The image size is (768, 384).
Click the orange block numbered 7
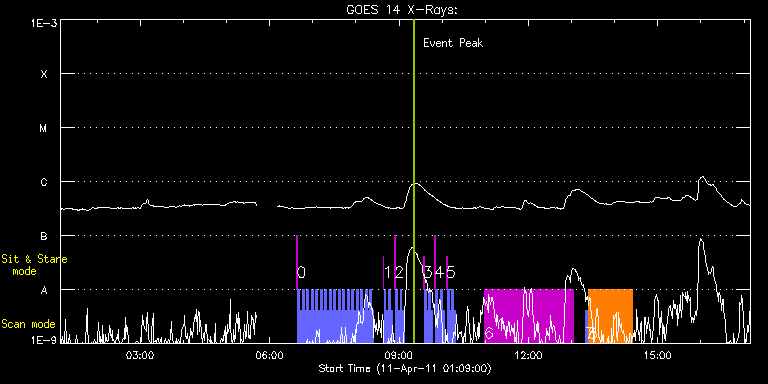tap(610, 316)
